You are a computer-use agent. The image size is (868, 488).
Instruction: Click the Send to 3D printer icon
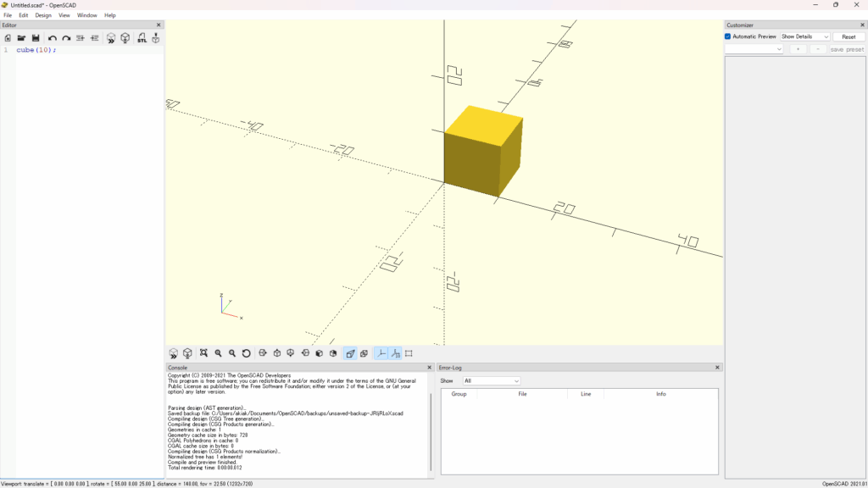[x=156, y=38]
